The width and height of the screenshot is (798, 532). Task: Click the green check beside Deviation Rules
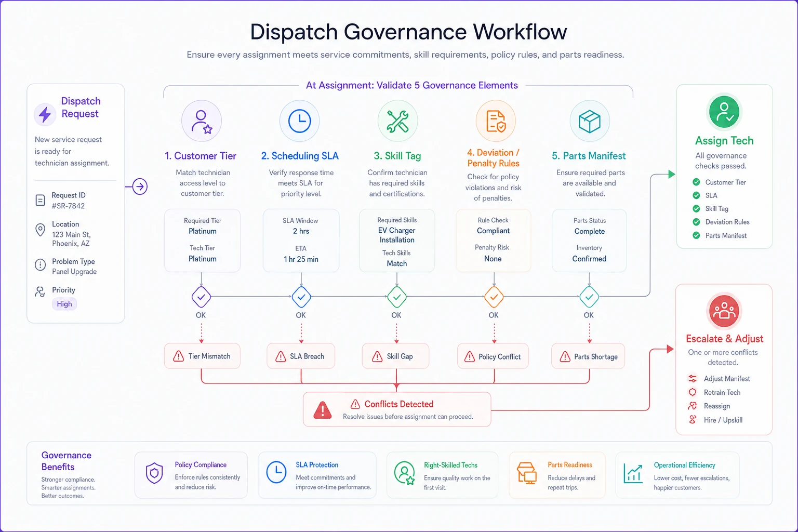pyautogui.click(x=696, y=222)
